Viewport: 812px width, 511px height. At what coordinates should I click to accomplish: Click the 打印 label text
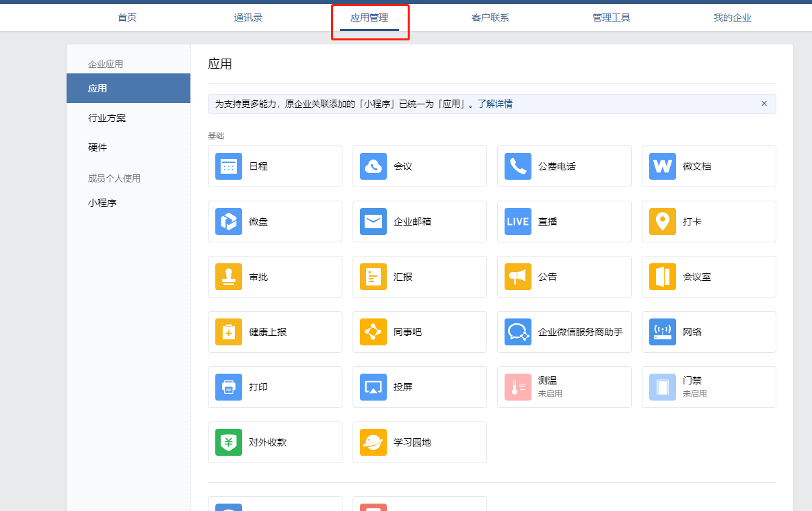pyautogui.click(x=258, y=387)
